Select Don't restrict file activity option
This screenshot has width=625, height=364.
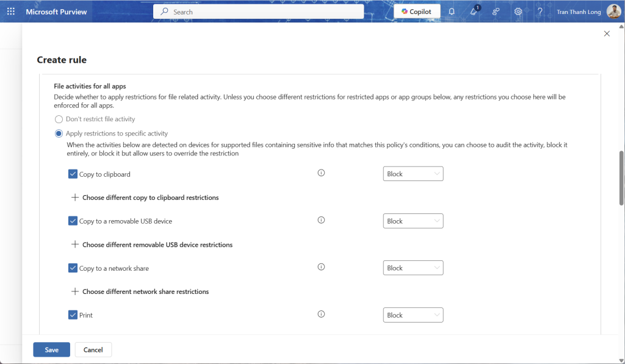tap(59, 120)
